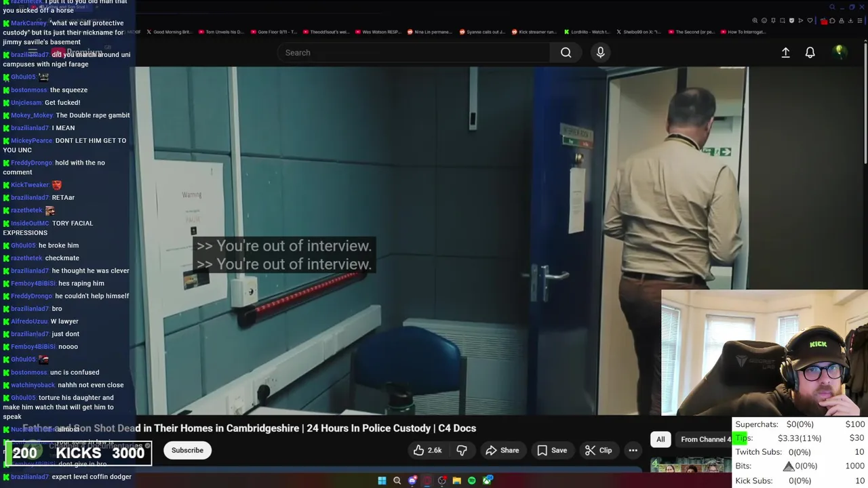Image resolution: width=868 pixels, height=488 pixels.
Task: Click the browser snapshot selection icon
Action: 783,20
